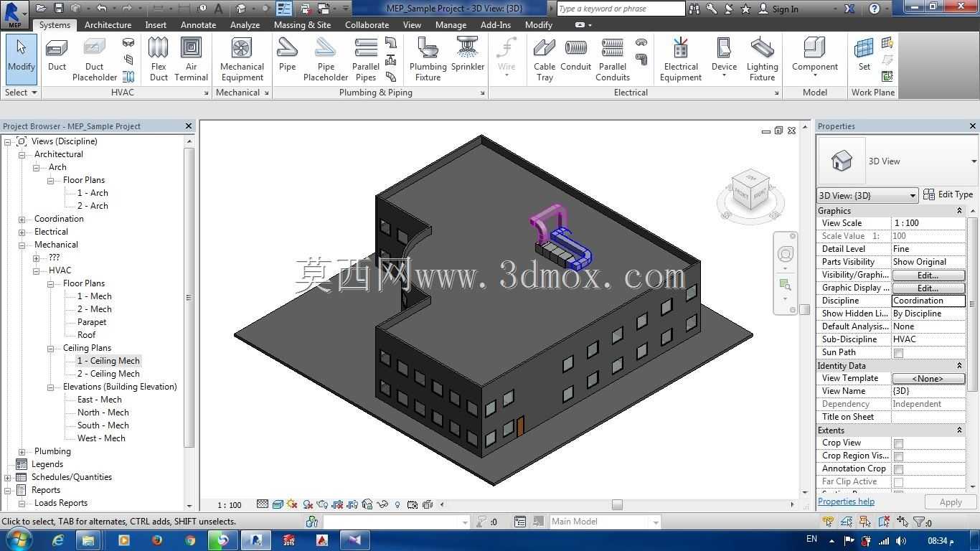Screen dimensions: 980x551
Task: Click the 3D view horizontal scrollbar thumb
Action: pyautogui.click(x=617, y=505)
